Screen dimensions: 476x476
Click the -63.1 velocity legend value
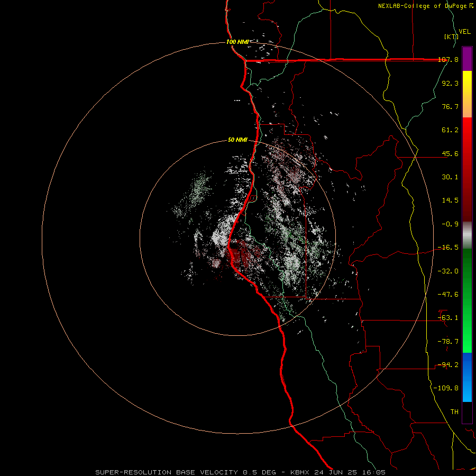coord(448,318)
